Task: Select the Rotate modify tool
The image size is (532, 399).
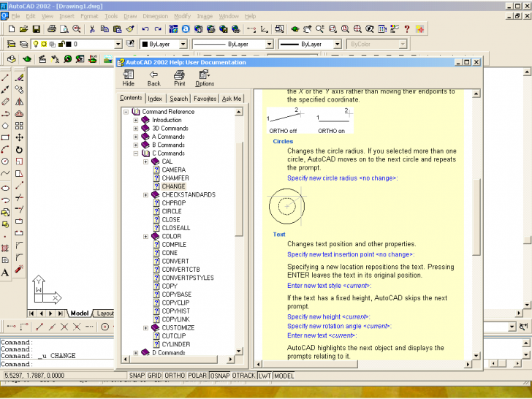Action: click(x=19, y=150)
